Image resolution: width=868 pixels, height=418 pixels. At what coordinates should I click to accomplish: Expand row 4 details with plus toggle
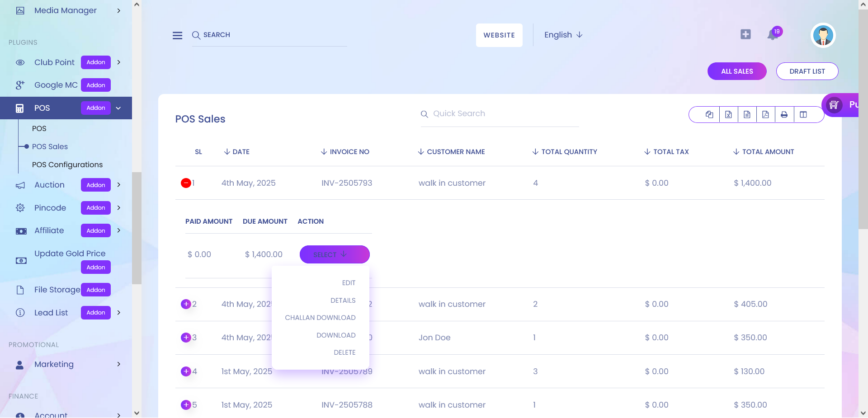[186, 371]
